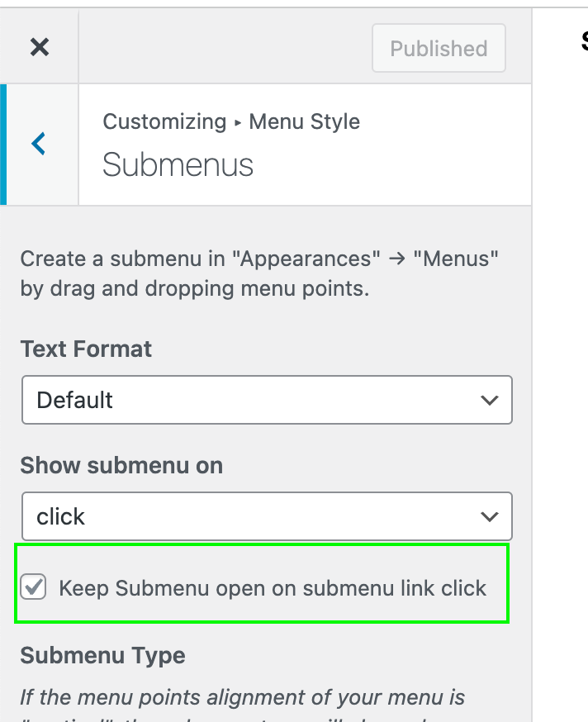Open the Show submenu on selector showing click
The image size is (588, 722).
click(267, 516)
